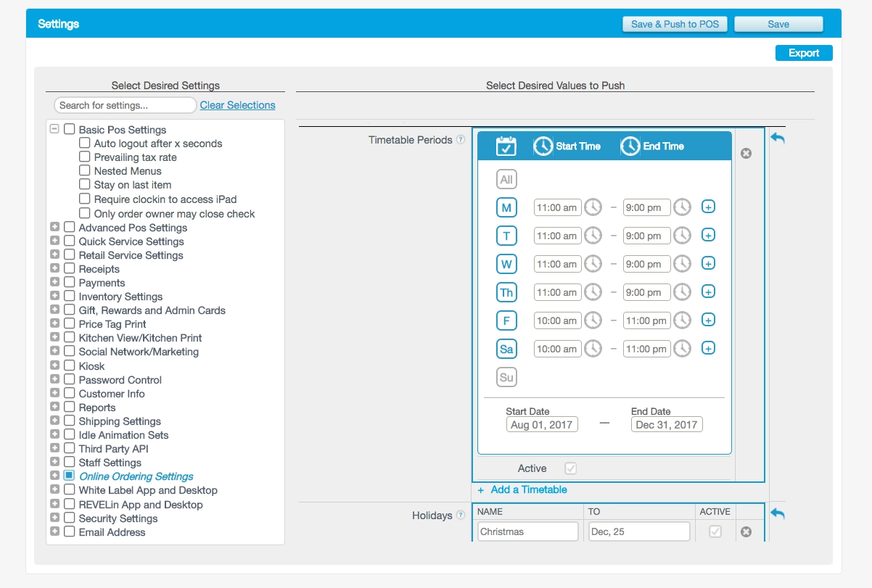The width and height of the screenshot is (872, 588).
Task: Add a time period to Tuesday
Action: pos(709,236)
